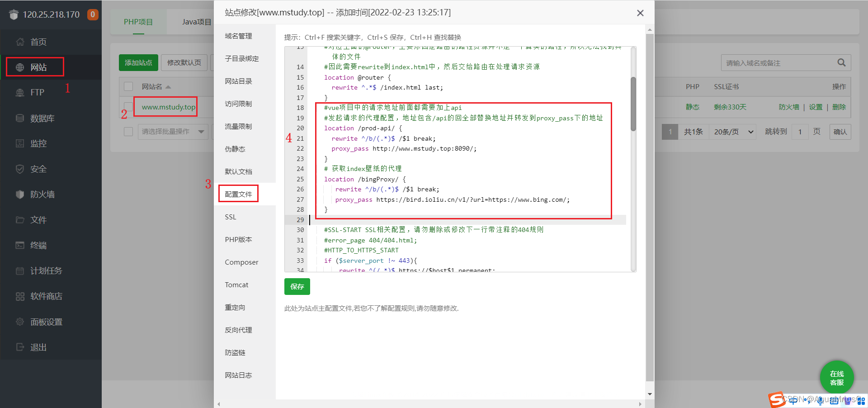Click the 防火墙 link in site row

pyautogui.click(x=789, y=107)
